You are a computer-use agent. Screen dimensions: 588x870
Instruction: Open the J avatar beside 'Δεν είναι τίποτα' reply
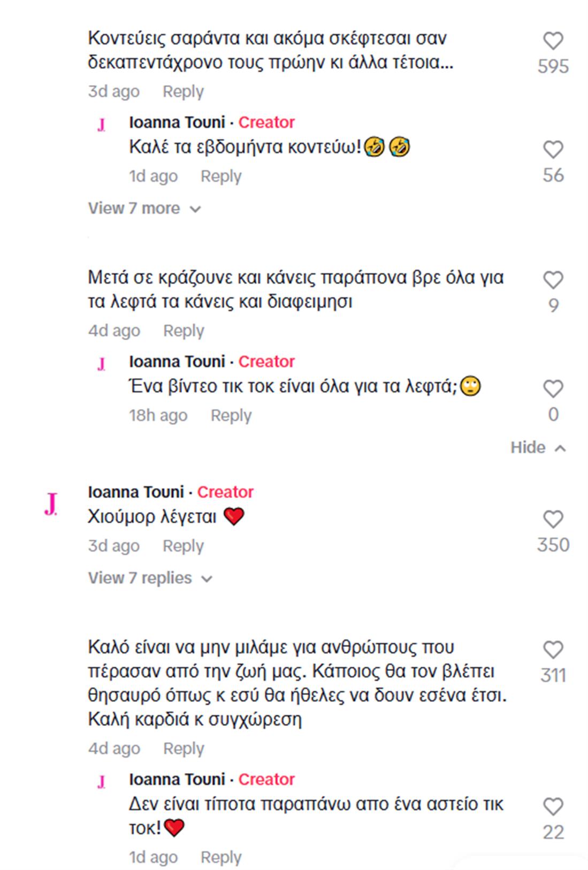pos(101,782)
